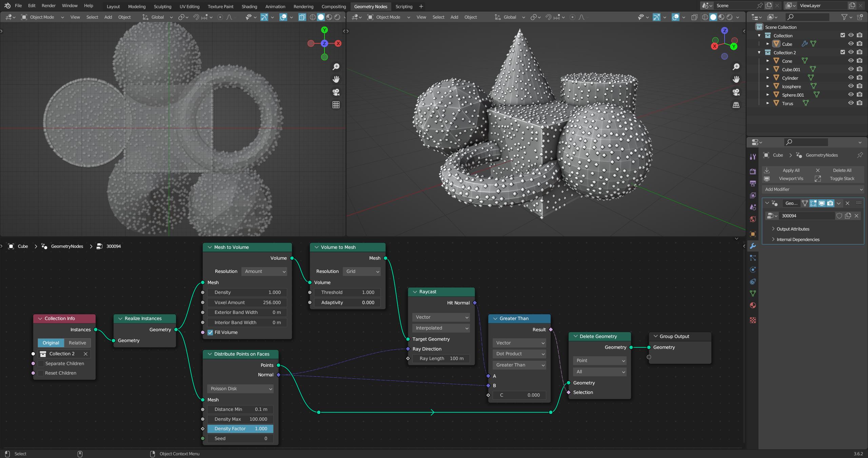
Task: Open the Output properties printer tab
Action: 753,183
